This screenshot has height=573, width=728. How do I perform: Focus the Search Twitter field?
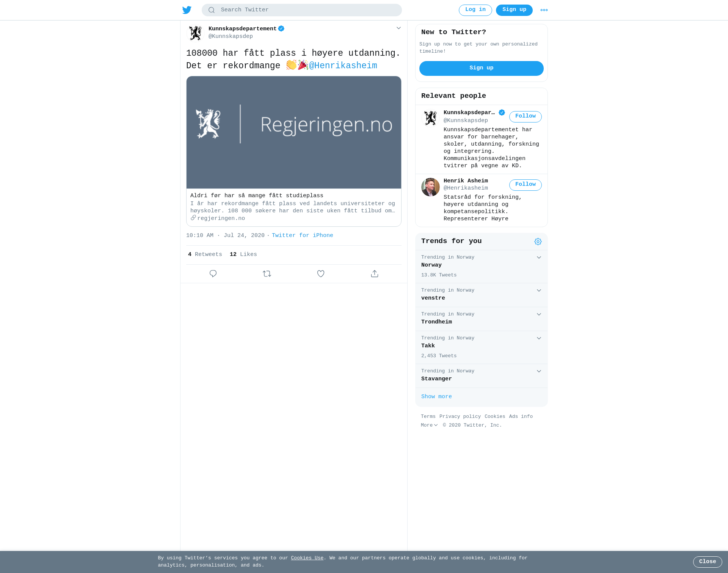[302, 10]
